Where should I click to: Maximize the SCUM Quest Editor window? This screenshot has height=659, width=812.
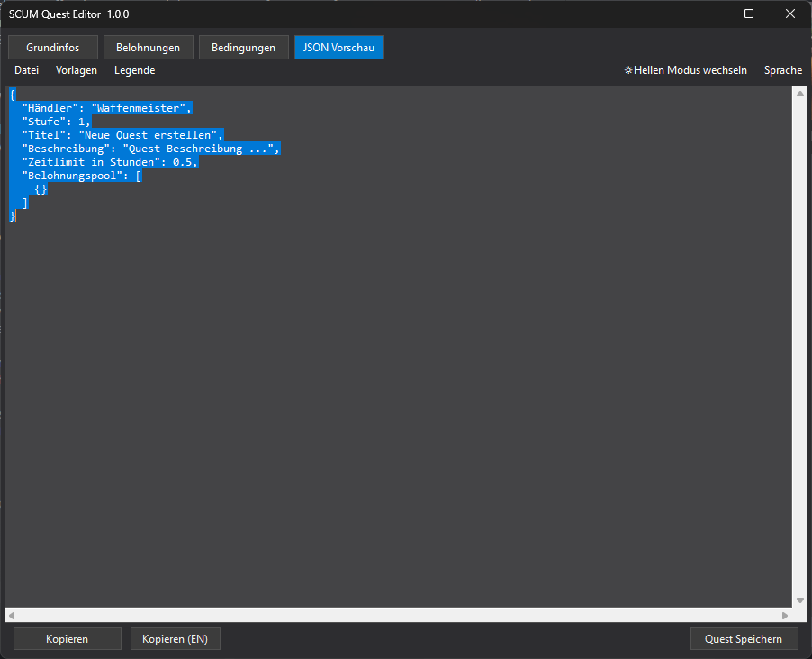click(749, 14)
